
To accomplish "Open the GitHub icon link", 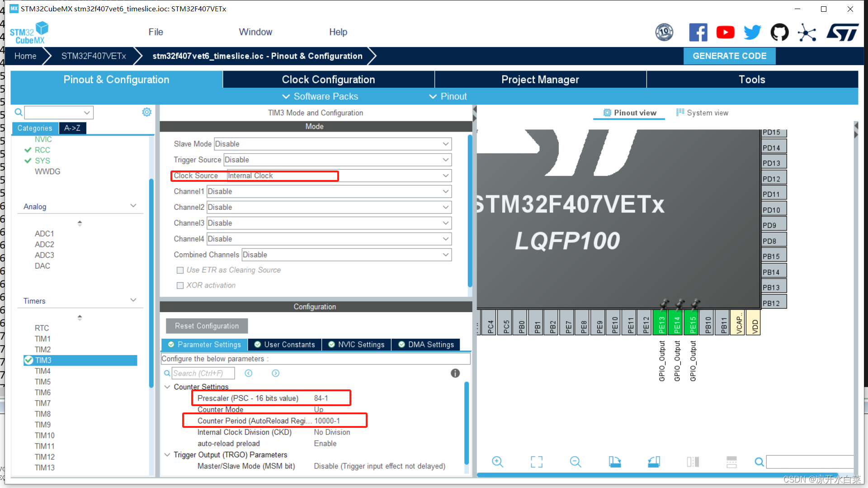I will [x=779, y=33].
